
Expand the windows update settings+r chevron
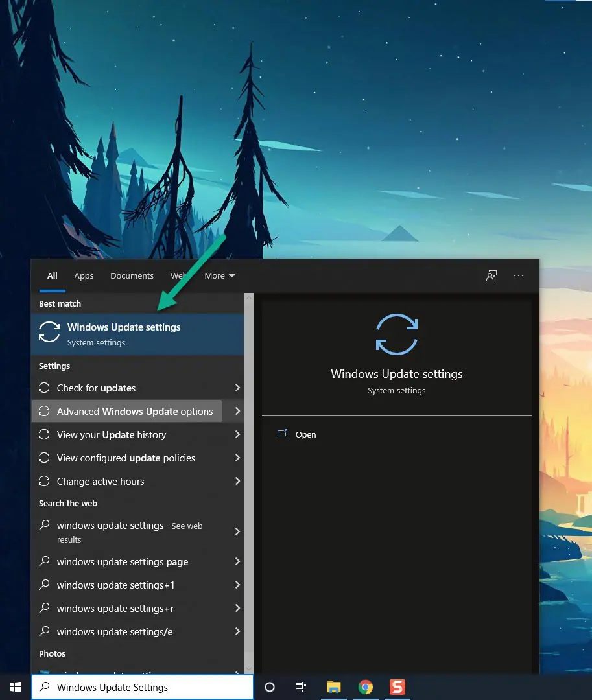coord(237,608)
